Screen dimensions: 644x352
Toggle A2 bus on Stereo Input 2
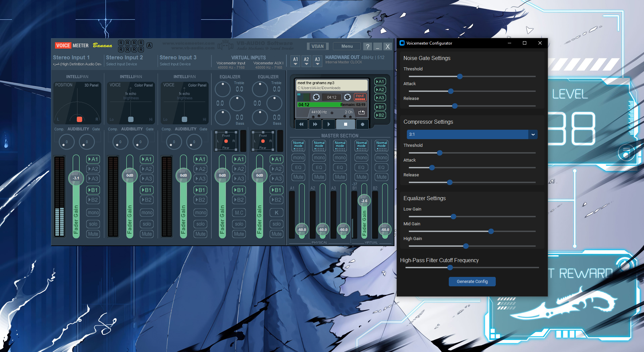point(147,169)
